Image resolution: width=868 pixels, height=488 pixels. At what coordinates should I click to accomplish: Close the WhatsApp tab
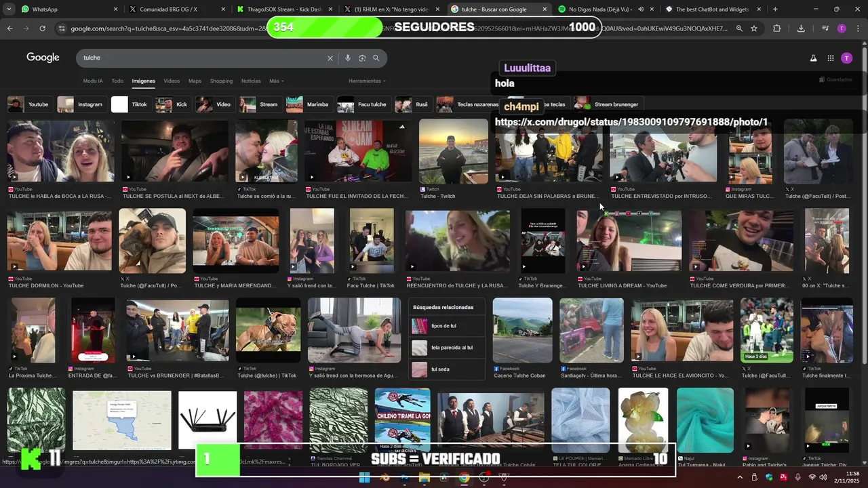coord(116,9)
